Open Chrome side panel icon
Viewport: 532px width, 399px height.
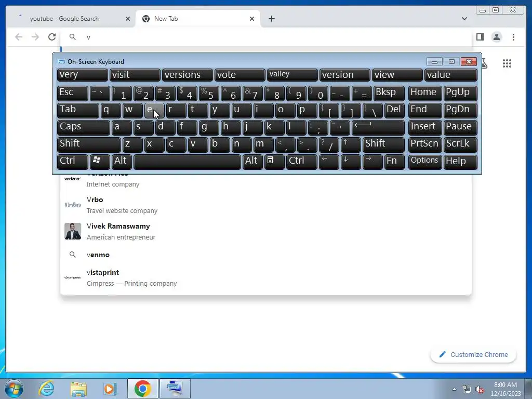[x=480, y=37]
